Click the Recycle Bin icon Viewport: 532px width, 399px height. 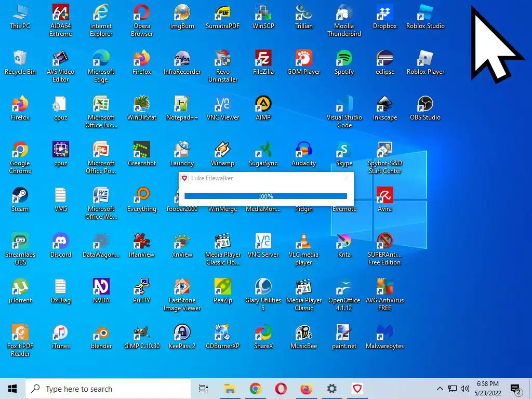click(20, 63)
